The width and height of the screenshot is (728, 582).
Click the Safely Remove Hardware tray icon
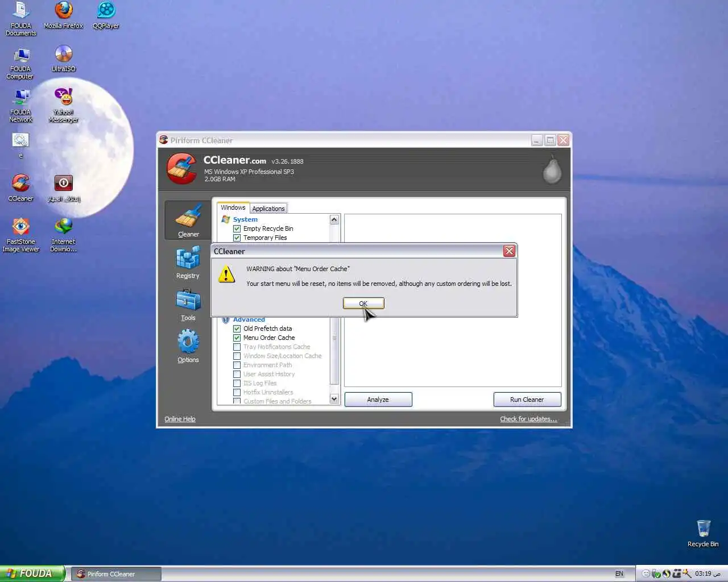656,573
